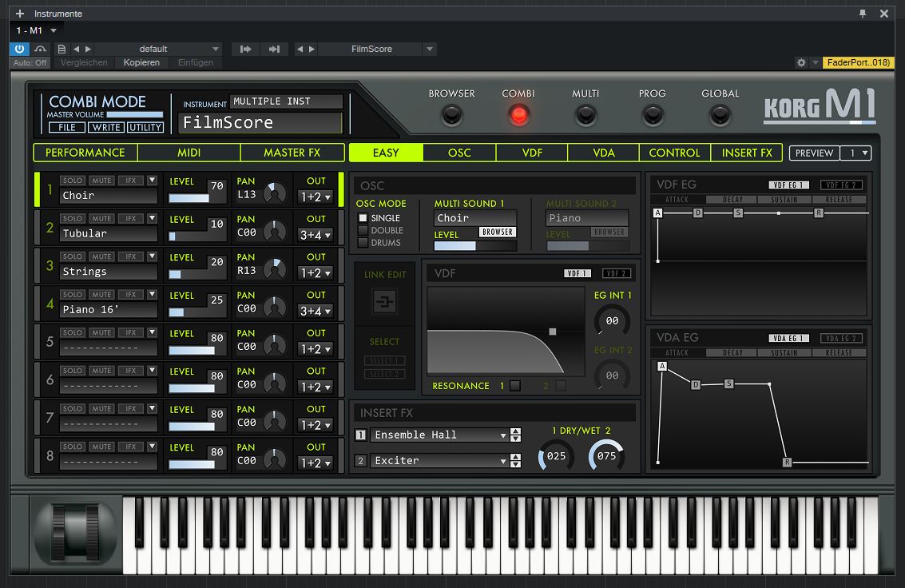Screen dimensions: 905x588
Task: Activate the COMBI mode button
Action: click(519, 115)
